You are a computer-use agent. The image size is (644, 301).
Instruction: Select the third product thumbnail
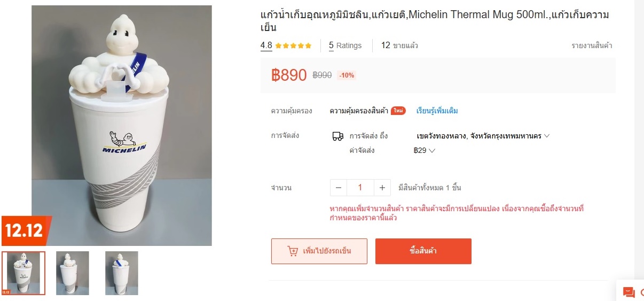(122, 273)
